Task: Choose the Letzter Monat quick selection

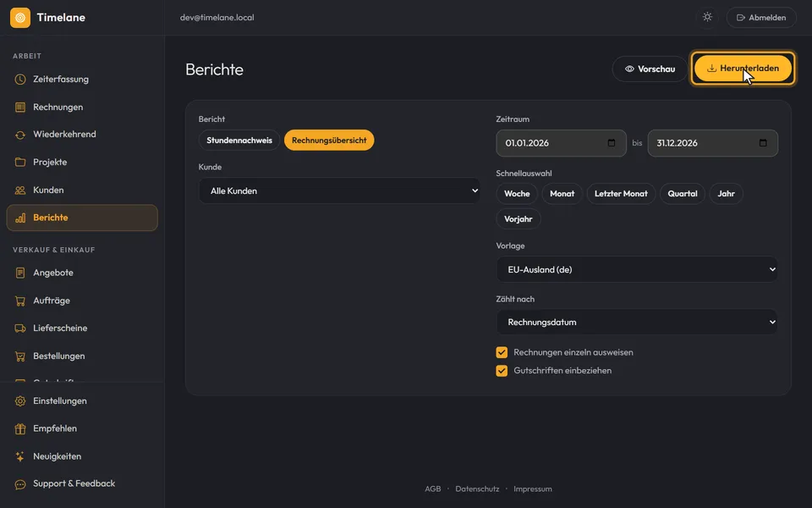Action: click(x=621, y=194)
